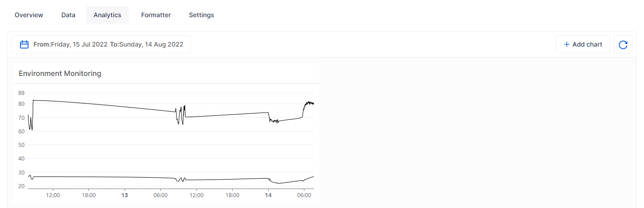Switch to the Data tab
644x208 pixels.
pyautogui.click(x=68, y=15)
